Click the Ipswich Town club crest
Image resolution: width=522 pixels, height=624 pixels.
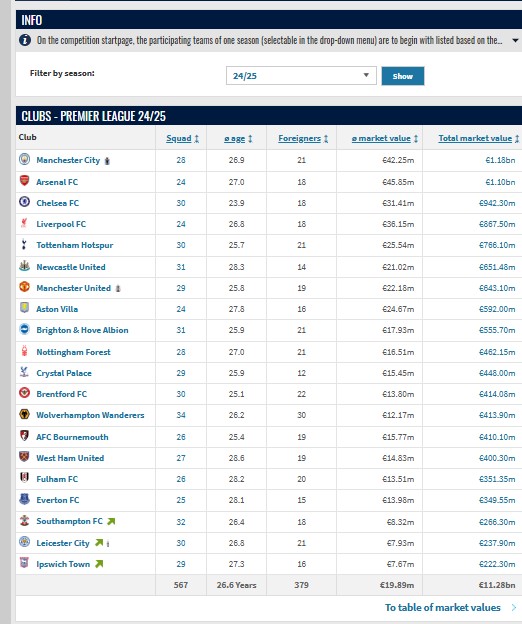click(x=25, y=563)
